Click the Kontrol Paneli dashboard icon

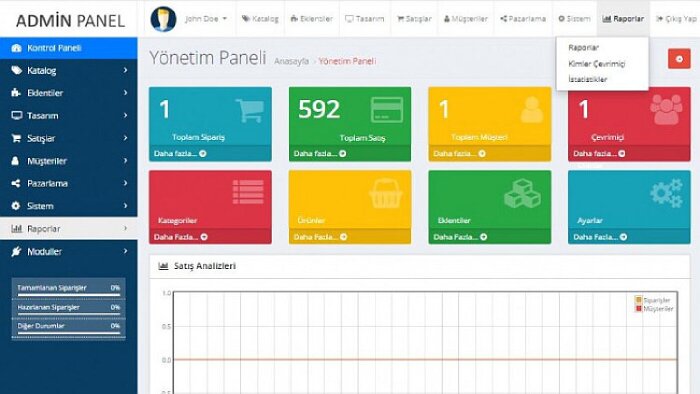(x=16, y=48)
